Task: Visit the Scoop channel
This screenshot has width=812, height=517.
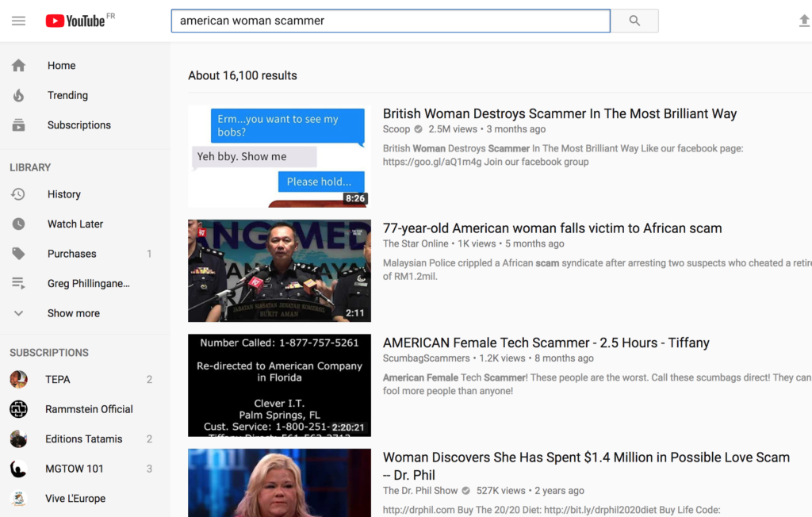Action: click(396, 129)
